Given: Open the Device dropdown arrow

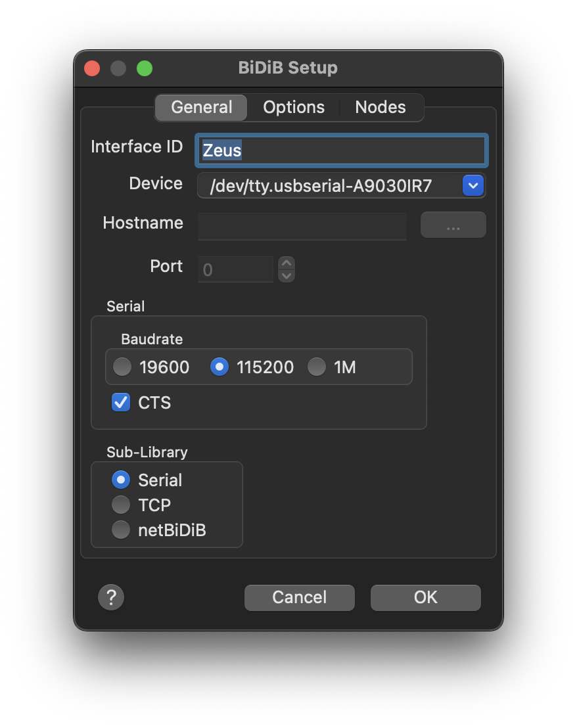Looking at the screenshot, I should (473, 186).
